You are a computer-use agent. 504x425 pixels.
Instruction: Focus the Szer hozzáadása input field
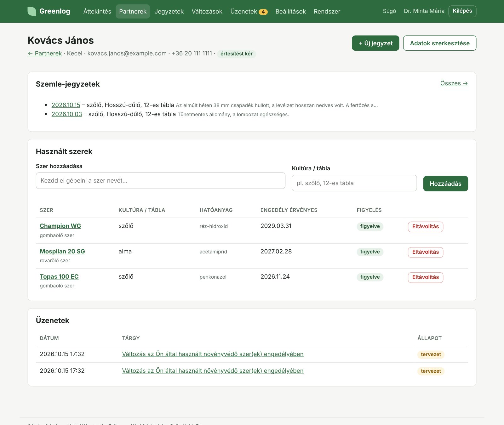(x=161, y=181)
